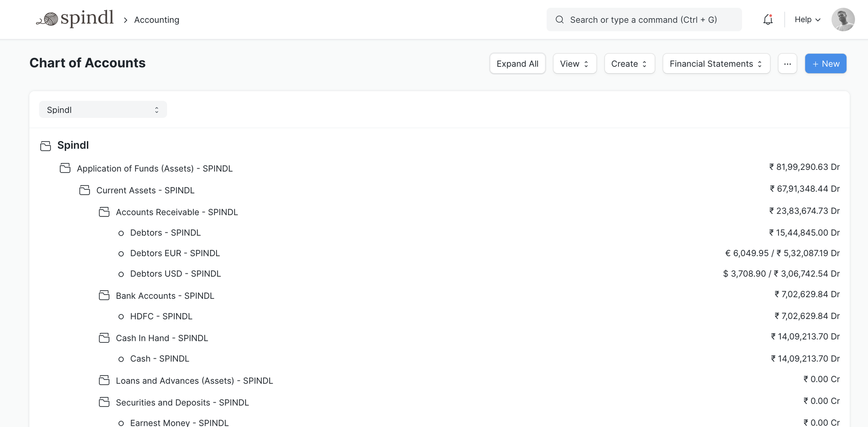This screenshot has height=427, width=868.
Task: Focus the search or command bar
Action: (644, 19)
